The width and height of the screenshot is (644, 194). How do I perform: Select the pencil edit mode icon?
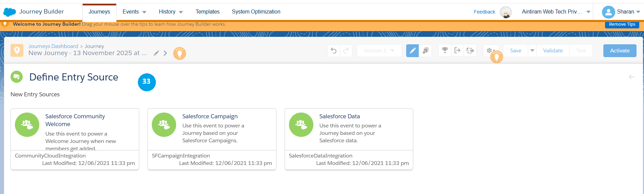click(412, 51)
